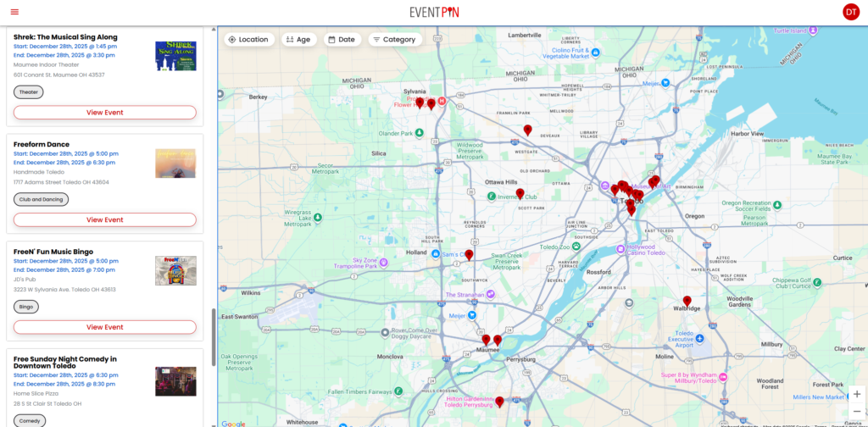Select the red pin near Westgate
This screenshot has height=427, width=868.
point(527,130)
